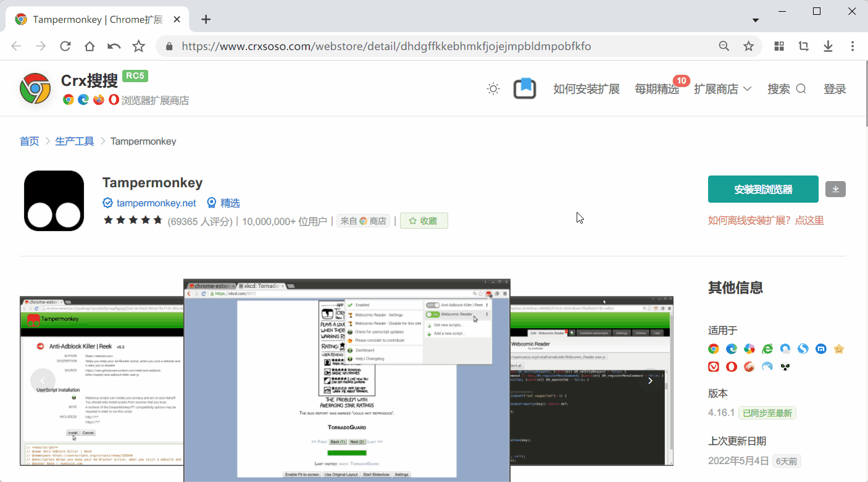Click the small grey download crx icon
This screenshot has width=868, height=482.
point(835,189)
